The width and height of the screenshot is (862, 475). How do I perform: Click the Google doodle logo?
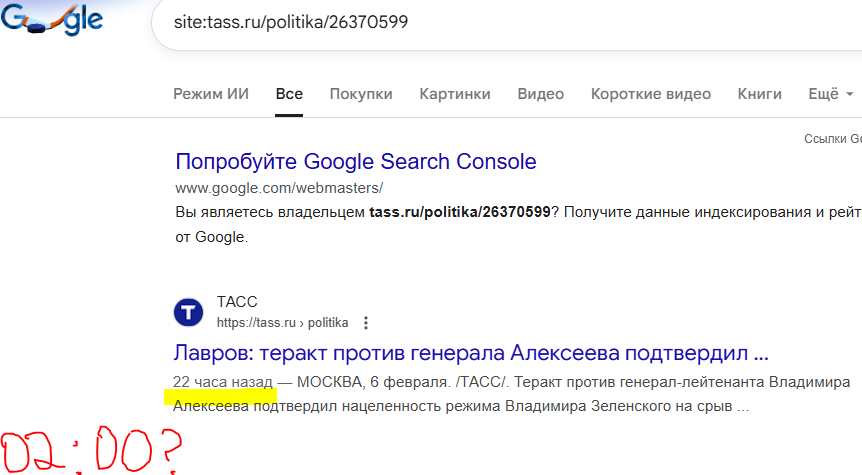coord(52,19)
